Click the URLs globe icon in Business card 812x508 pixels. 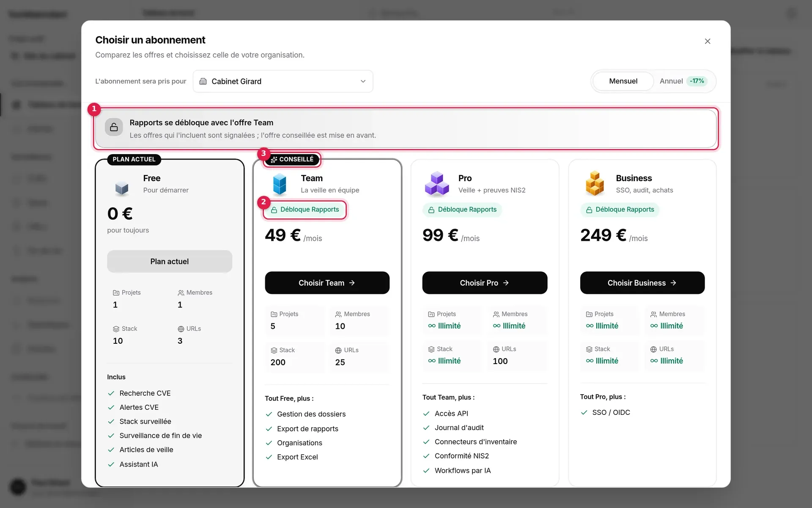(x=653, y=349)
